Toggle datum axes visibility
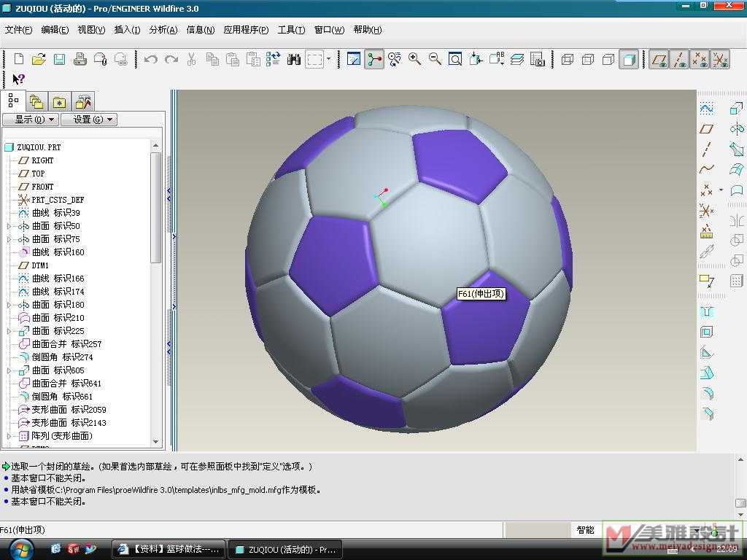The image size is (747, 560). [x=679, y=60]
